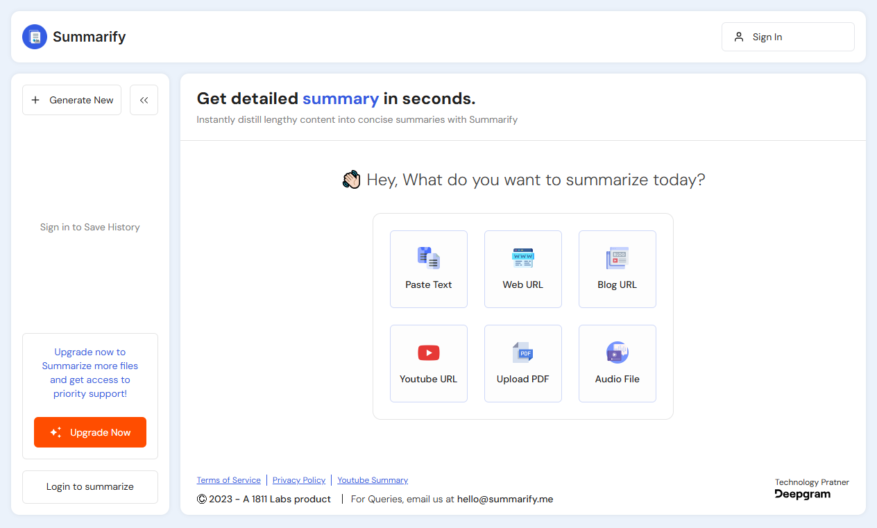This screenshot has height=528, width=877.
Task: Choose the Youtube URL option card
Action: click(428, 364)
